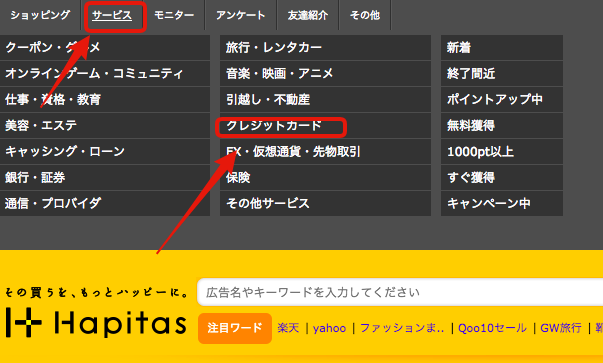Open the アンケート tab
The height and width of the screenshot is (363, 603).
point(240,15)
